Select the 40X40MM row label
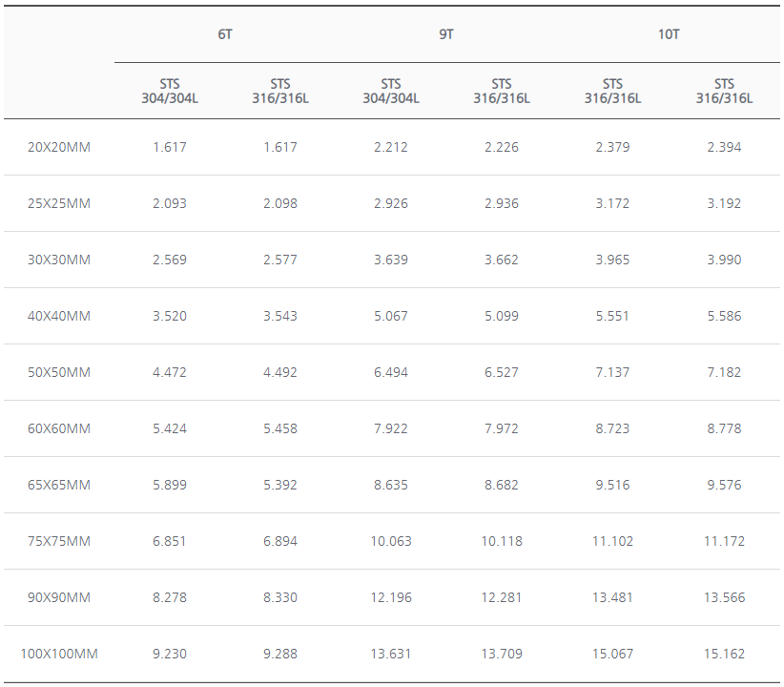The height and width of the screenshot is (687, 784). point(59,316)
